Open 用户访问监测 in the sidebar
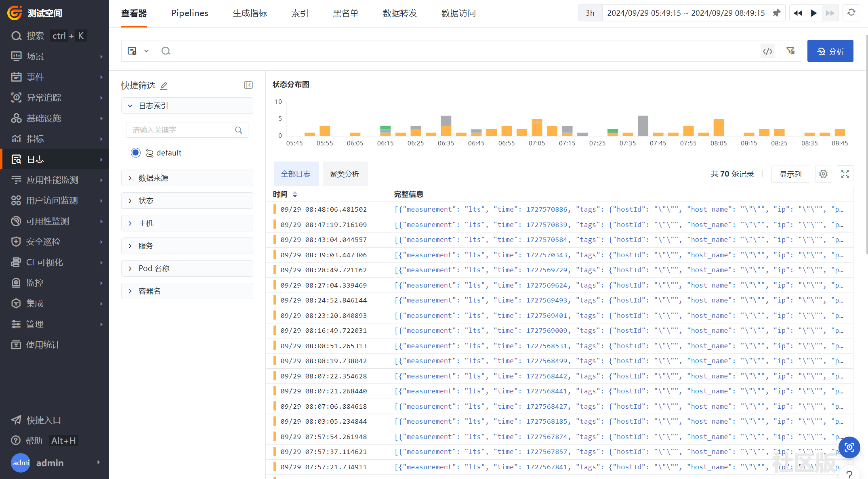The width and height of the screenshot is (868, 479). click(55, 200)
